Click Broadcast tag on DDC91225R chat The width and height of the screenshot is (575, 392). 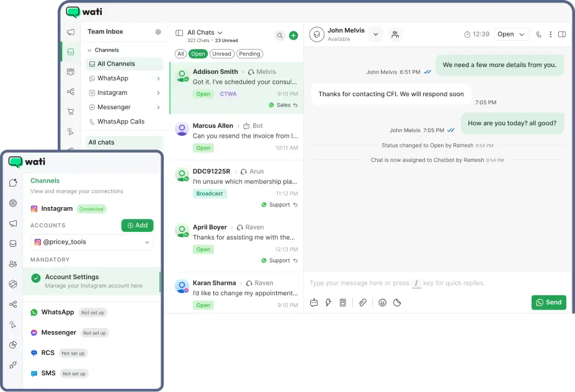pos(210,194)
